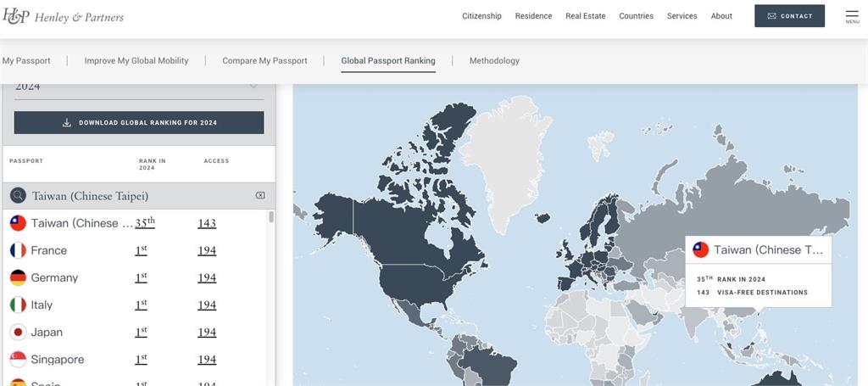868x386 pixels.
Task: Click the Italy flag icon
Action: click(x=19, y=305)
